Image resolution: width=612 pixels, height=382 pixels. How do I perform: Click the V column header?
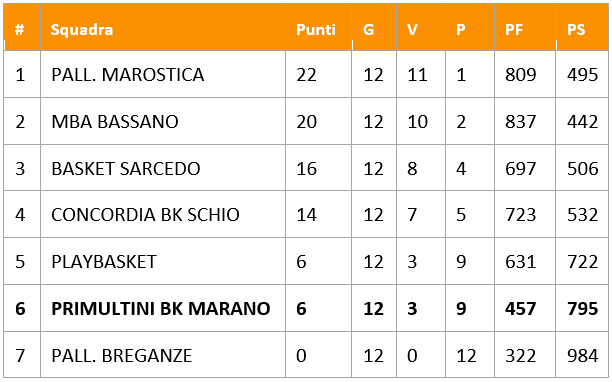click(412, 30)
